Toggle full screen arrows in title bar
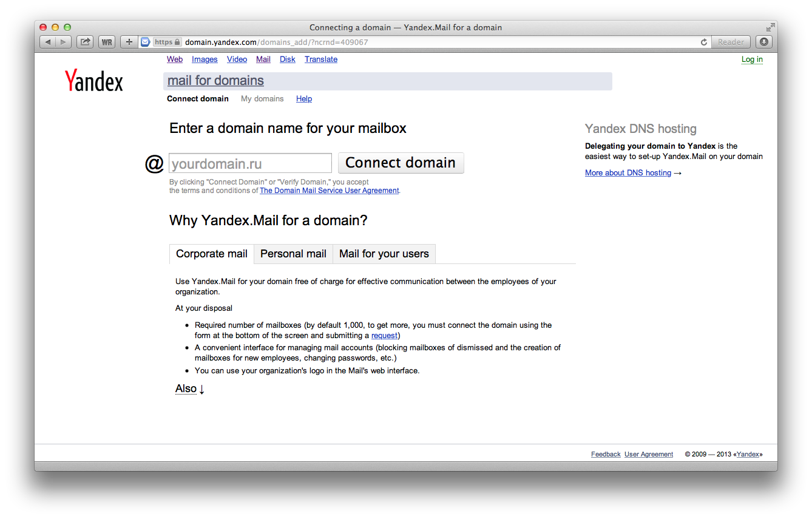 (770, 27)
